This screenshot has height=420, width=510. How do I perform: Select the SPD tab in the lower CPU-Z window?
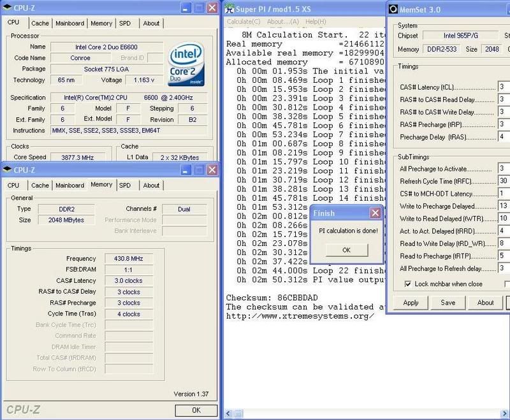[125, 185]
